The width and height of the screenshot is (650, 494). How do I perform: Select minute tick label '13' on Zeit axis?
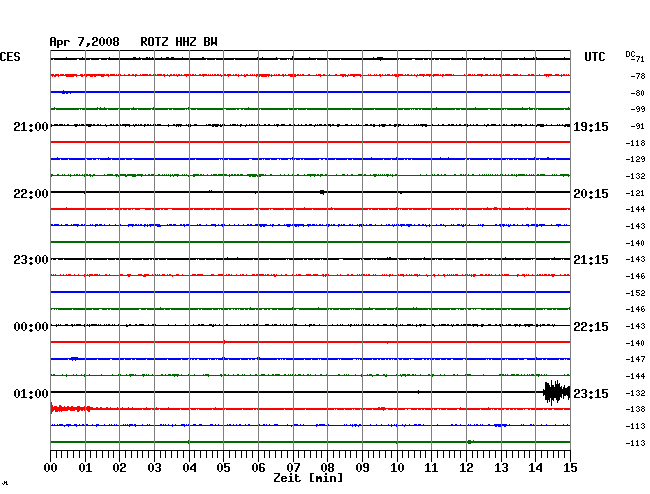tap(501, 467)
